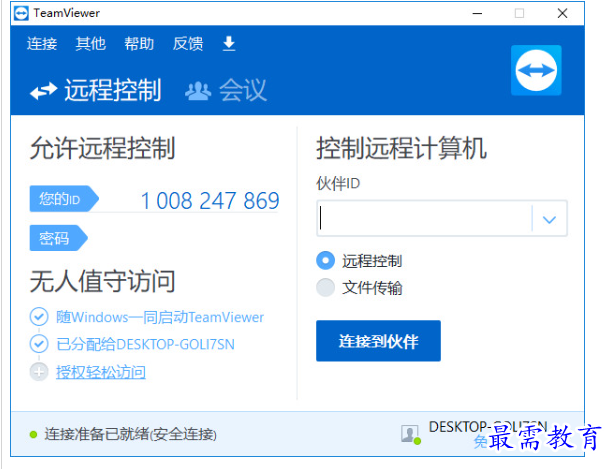
Task: Click the plus icon beside 授权轻松访问
Action: tap(39, 372)
